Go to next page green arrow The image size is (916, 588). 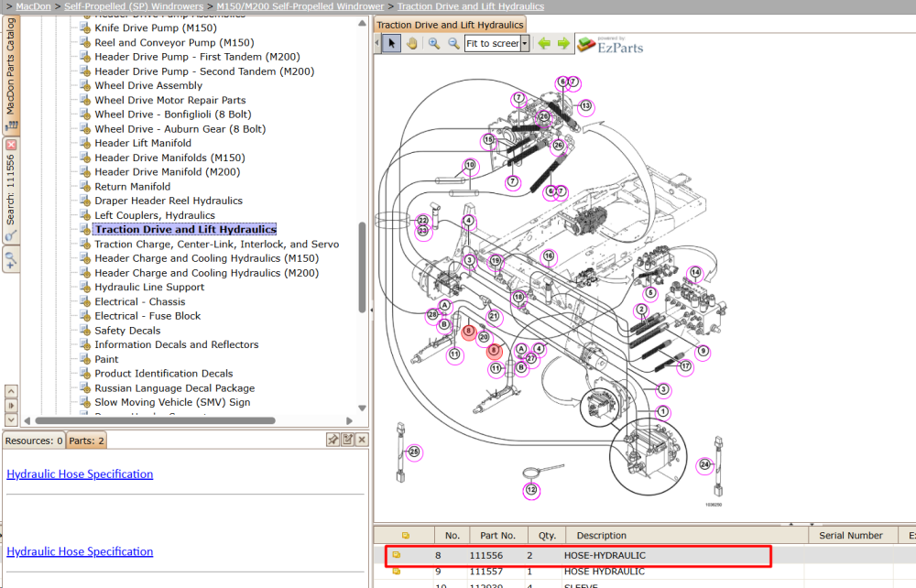click(x=563, y=43)
